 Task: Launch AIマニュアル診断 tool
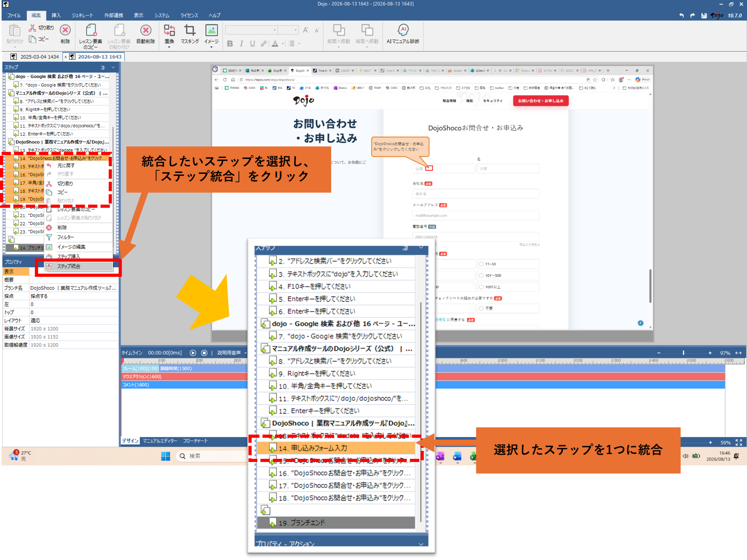[403, 30]
